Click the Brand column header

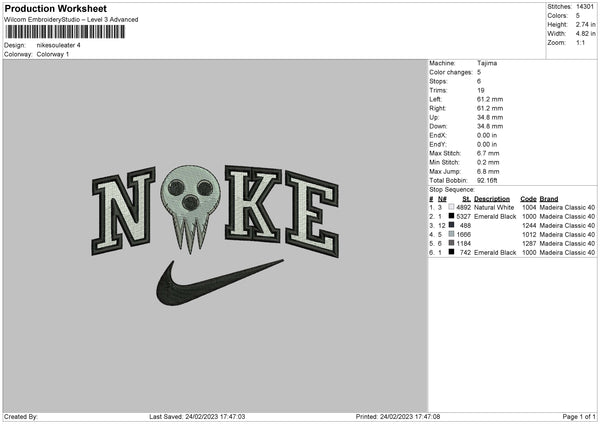tap(549, 199)
